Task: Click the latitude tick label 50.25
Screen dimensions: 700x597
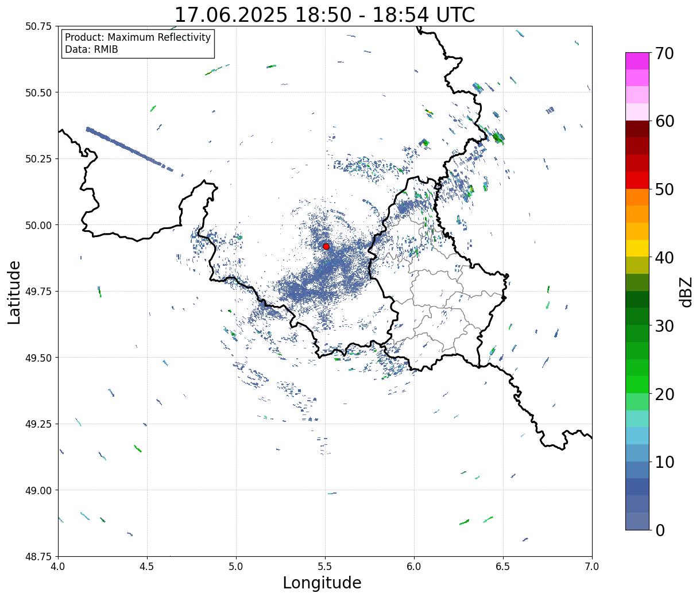Action: 39,158
